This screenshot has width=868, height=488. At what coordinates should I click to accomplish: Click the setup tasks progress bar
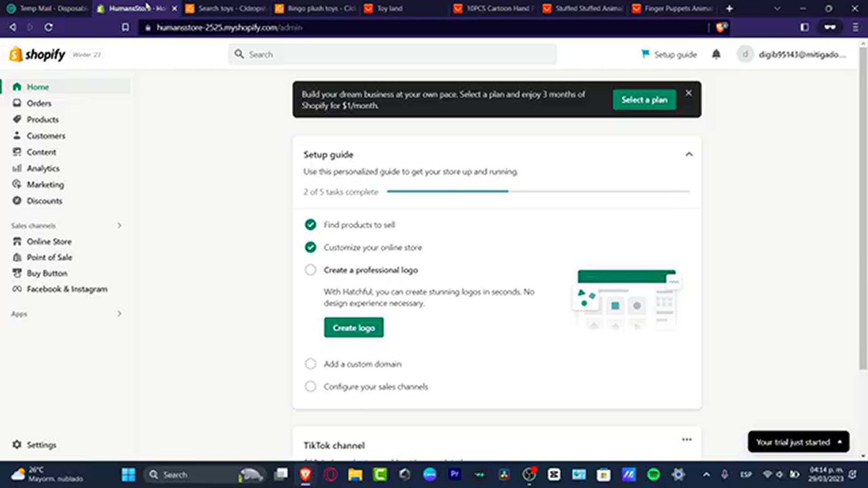point(538,192)
